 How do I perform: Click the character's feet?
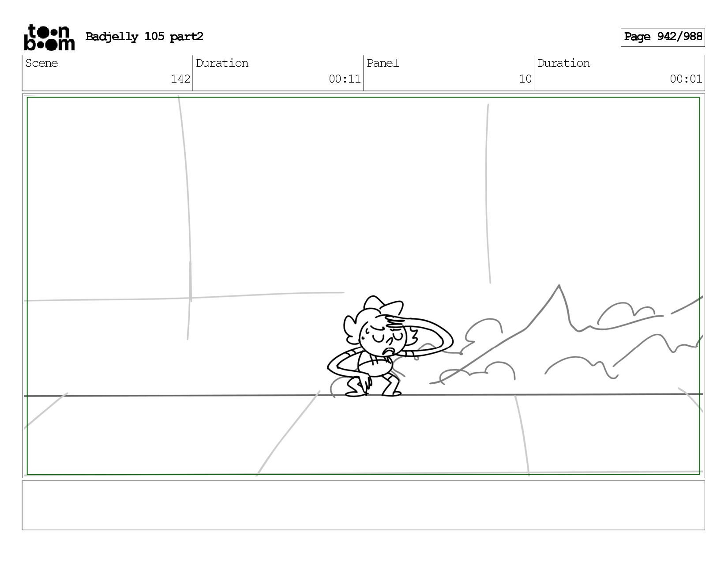point(373,392)
